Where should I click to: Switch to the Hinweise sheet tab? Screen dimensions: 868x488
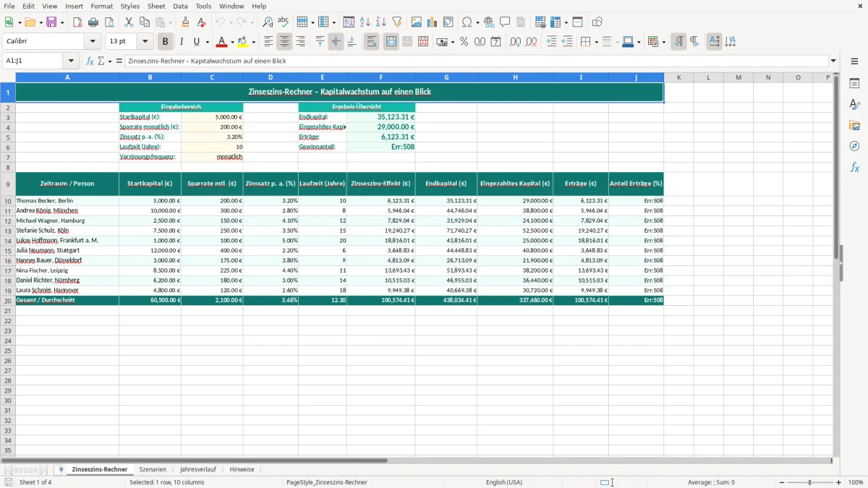242,469
